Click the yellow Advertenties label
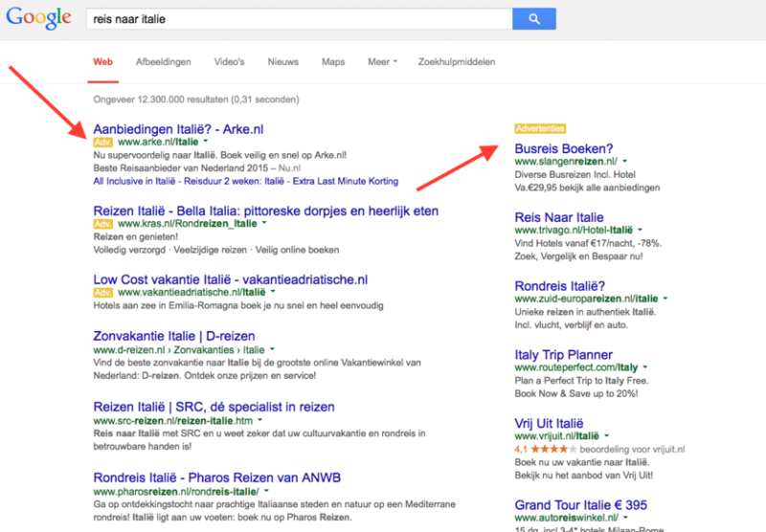Screen dimensions: 766x532 click(x=540, y=128)
